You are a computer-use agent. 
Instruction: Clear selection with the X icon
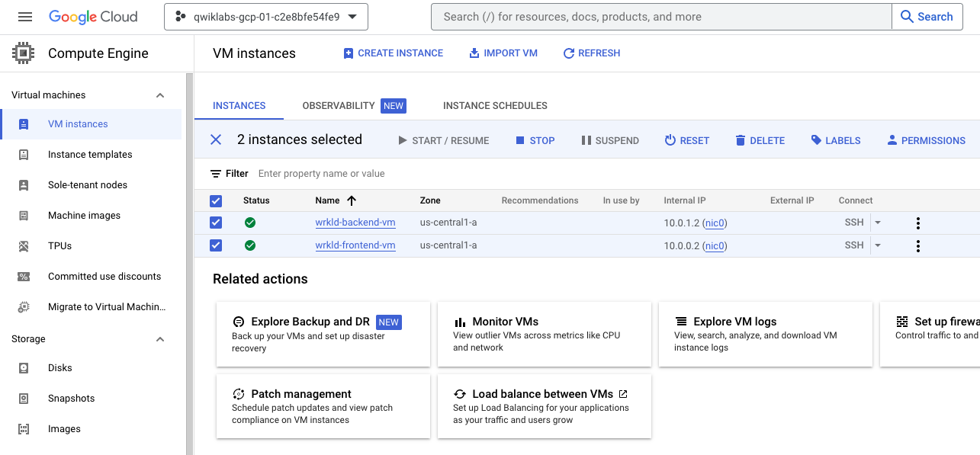coord(216,139)
